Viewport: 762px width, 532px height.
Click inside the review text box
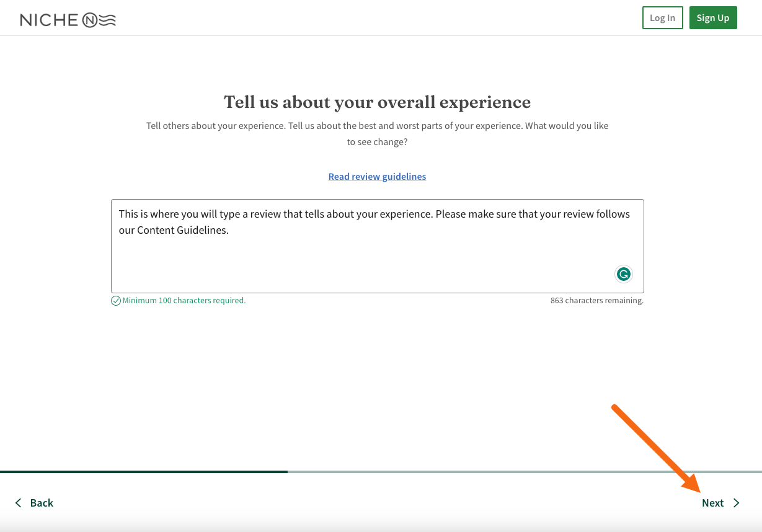pyautogui.click(x=377, y=246)
